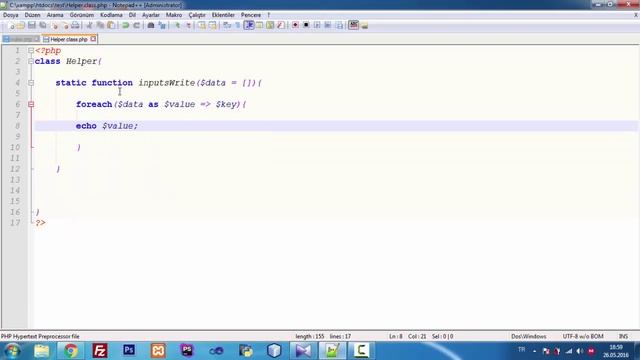Image resolution: width=640 pixels, height=360 pixels.
Task: Click the Open file toolbar icon
Action: pyautogui.click(x=21, y=25)
